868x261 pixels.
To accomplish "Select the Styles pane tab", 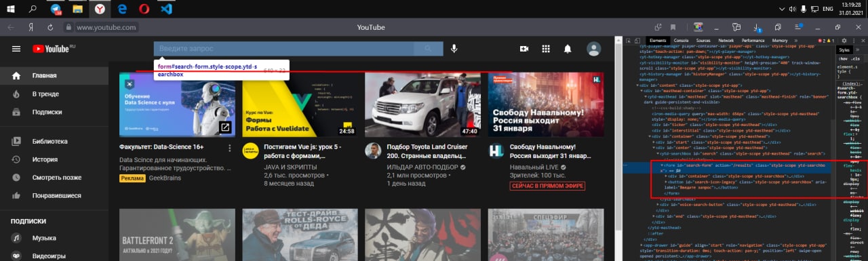I will coord(844,50).
